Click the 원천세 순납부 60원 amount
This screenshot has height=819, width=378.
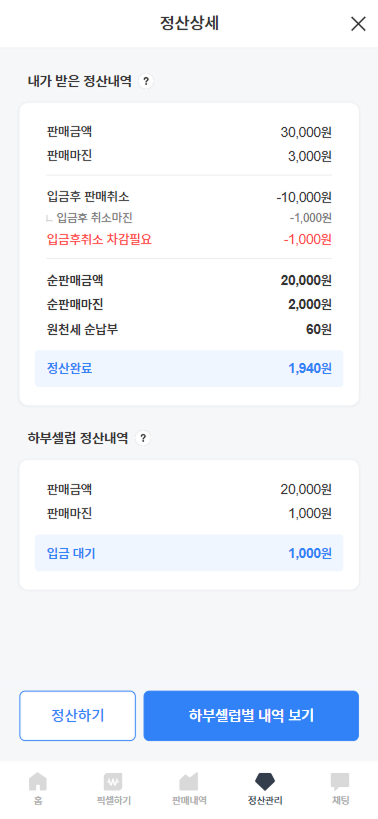pos(318,330)
